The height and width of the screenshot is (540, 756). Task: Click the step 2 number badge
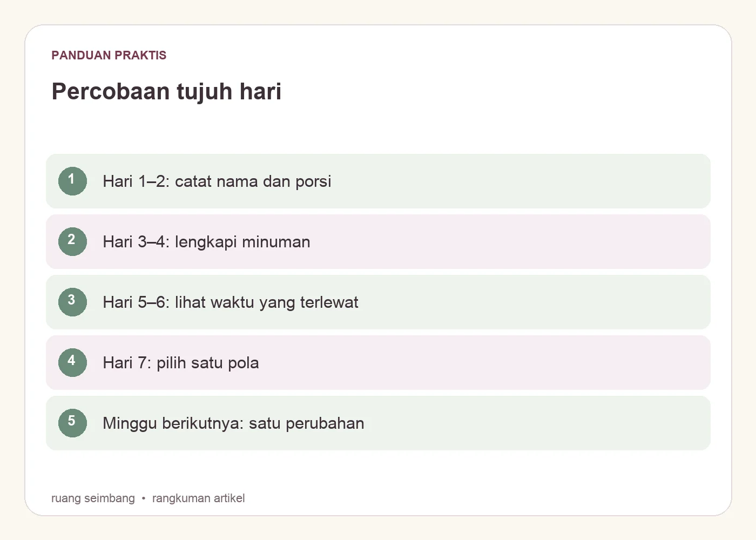point(72,241)
